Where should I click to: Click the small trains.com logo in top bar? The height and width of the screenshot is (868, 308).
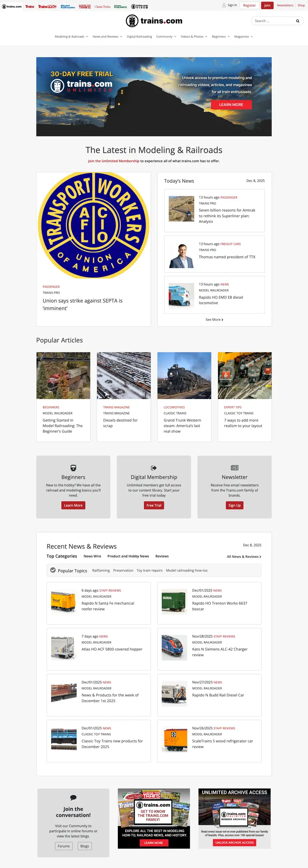12,7
